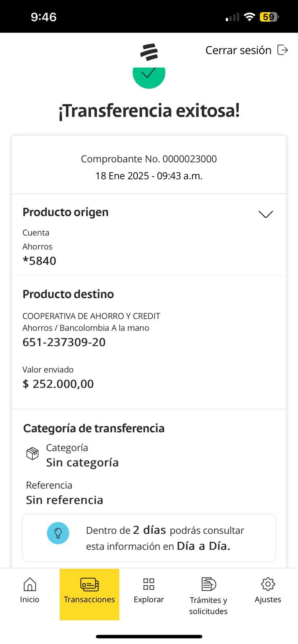The width and height of the screenshot is (298, 644).
Task: Tap the green success checkmark icon
Action: click(x=149, y=75)
